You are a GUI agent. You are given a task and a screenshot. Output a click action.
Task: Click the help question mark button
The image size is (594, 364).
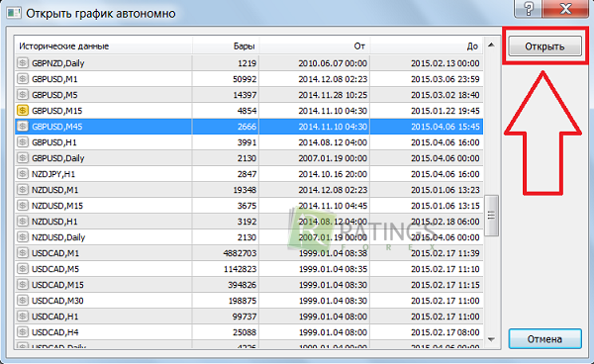click(528, 8)
